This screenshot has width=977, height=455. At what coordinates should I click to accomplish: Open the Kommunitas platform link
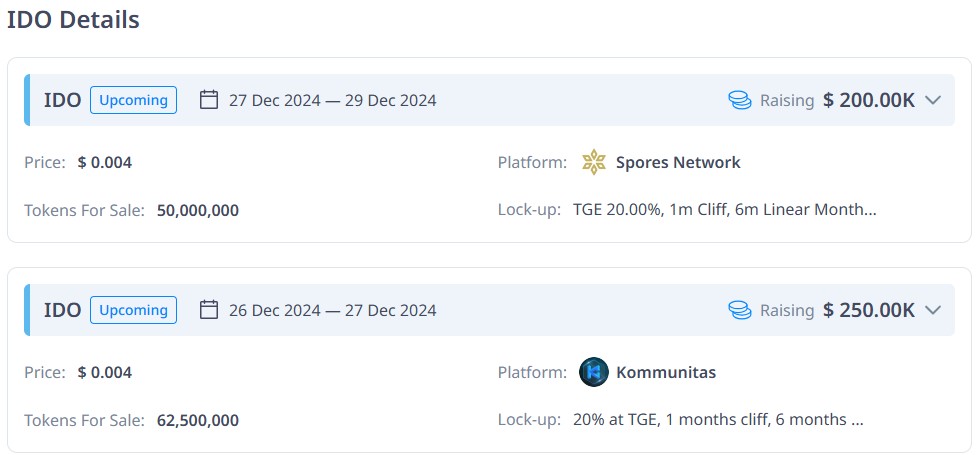(666, 372)
